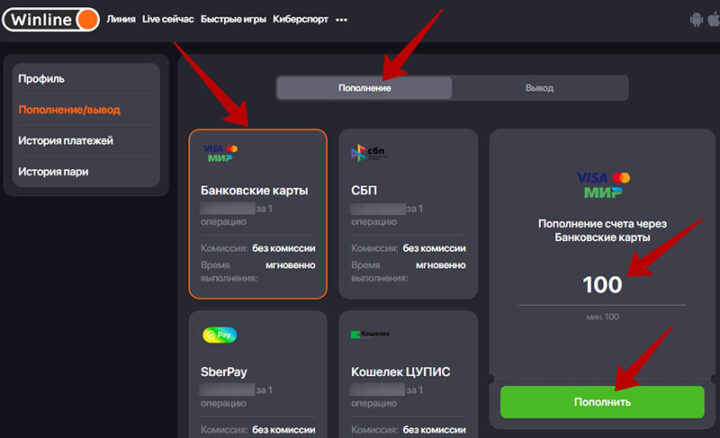Open Профиль in the sidebar

coord(41,78)
